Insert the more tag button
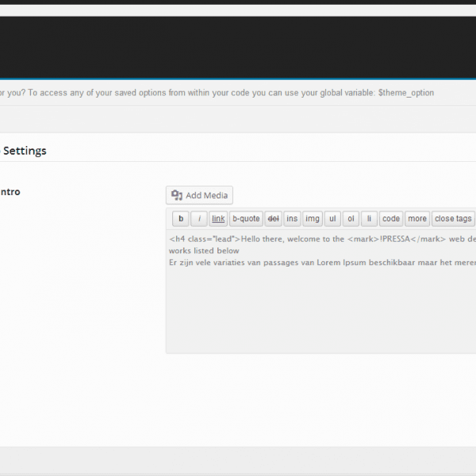The height and width of the screenshot is (476, 476). click(x=417, y=219)
